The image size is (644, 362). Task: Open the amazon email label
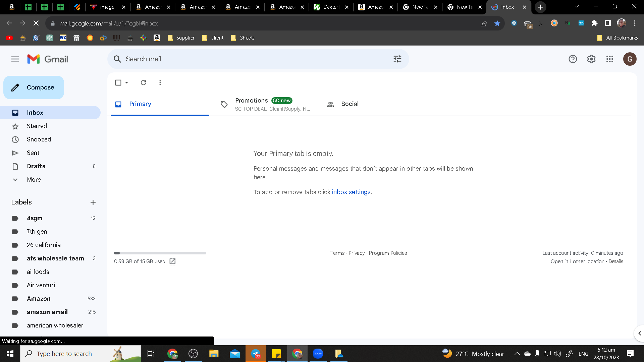click(50, 312)
